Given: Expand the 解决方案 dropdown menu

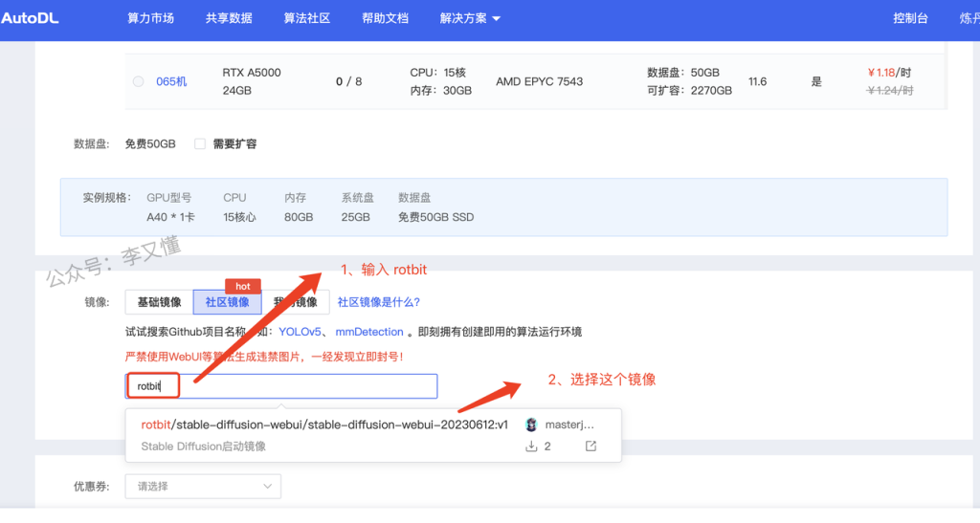Looking at the screenshot, I should pos(470,19).
